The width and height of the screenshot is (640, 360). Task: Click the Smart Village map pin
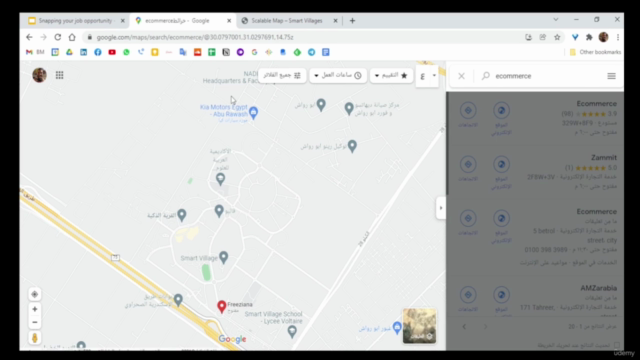tap(224, 257)
